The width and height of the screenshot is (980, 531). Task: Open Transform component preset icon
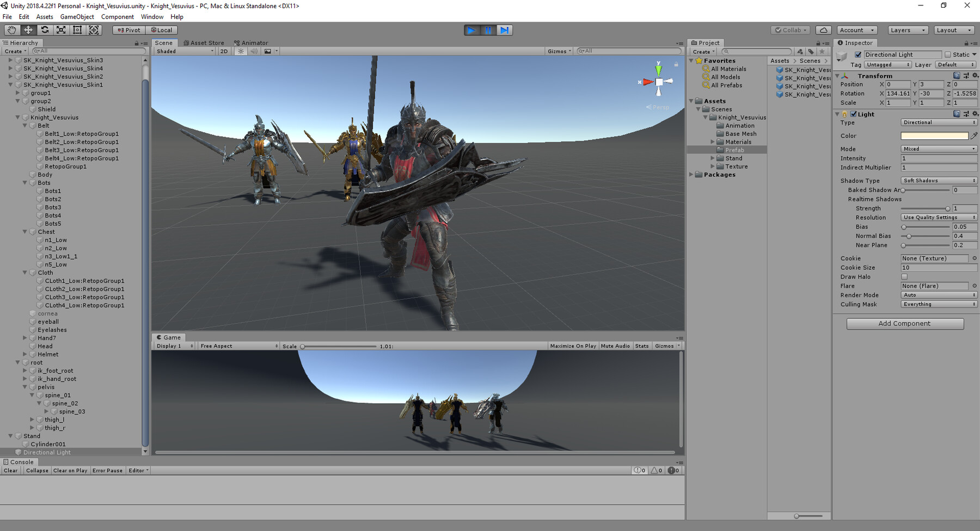(966, 76)
